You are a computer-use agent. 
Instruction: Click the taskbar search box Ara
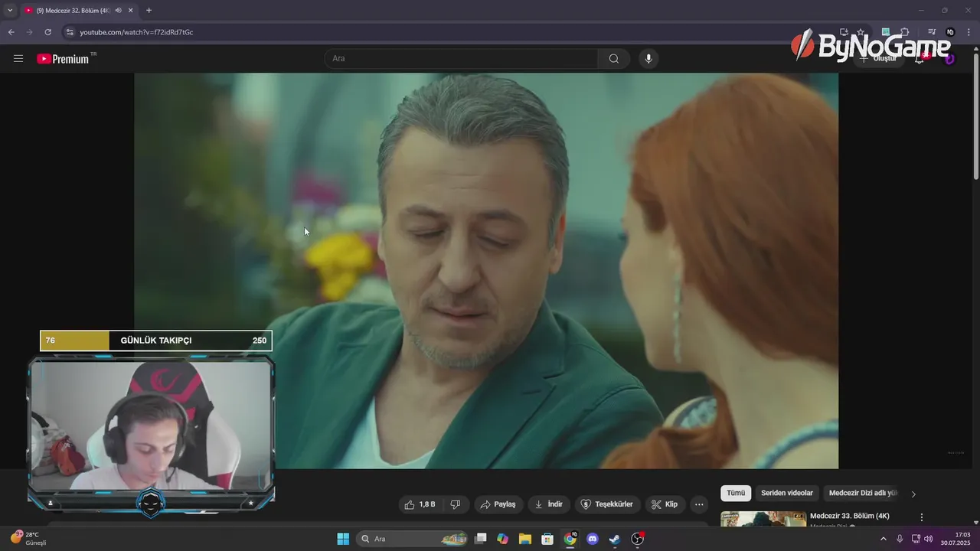click(413, 539)
